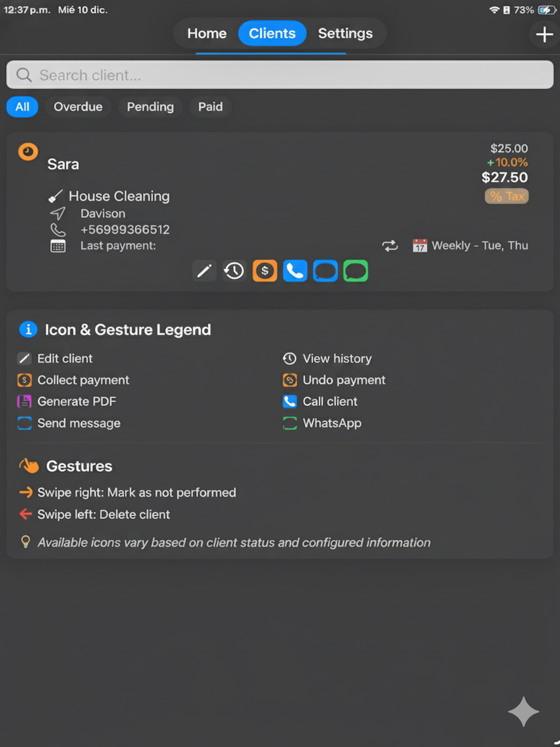The height and width of the screenshot is (747, 560).
Task: View Sara's payment history clock button
Action: pyautogui.click(x=234, y=271)
